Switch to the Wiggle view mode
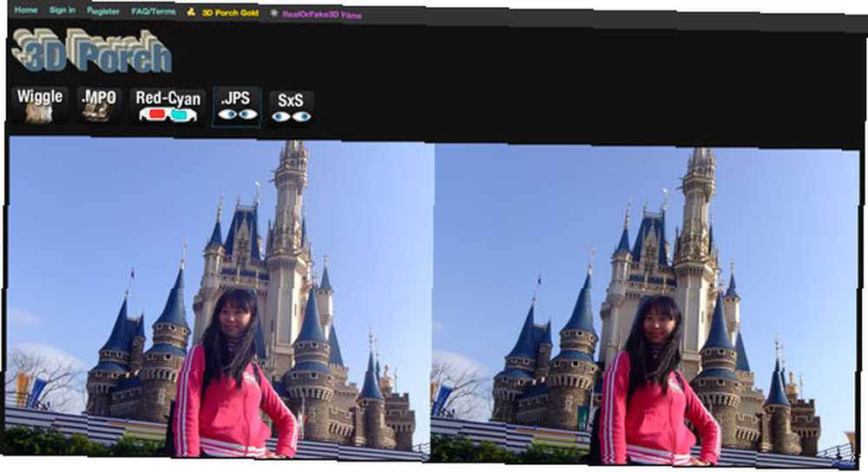Screen dimensions: 868x472 click(x=39, y=105)
